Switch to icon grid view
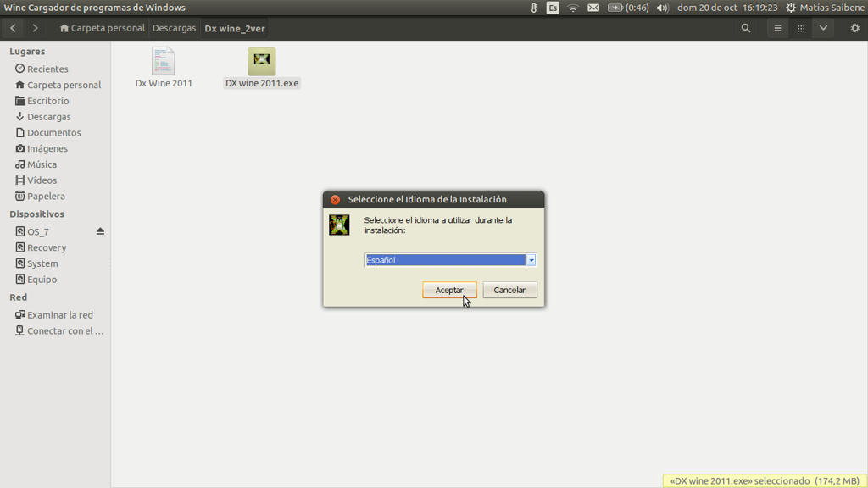 click(x=800, y=28)
